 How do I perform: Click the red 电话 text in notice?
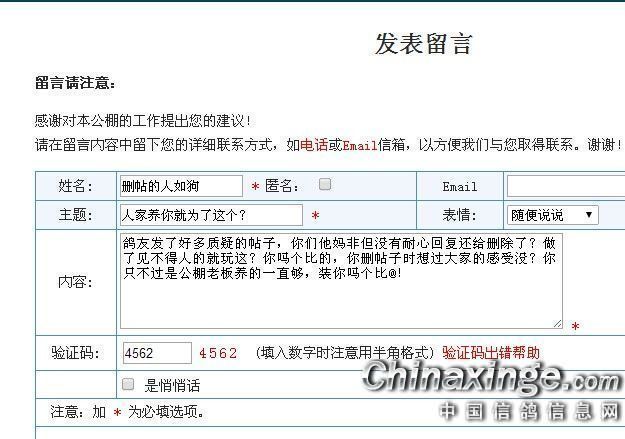(313, 145)
